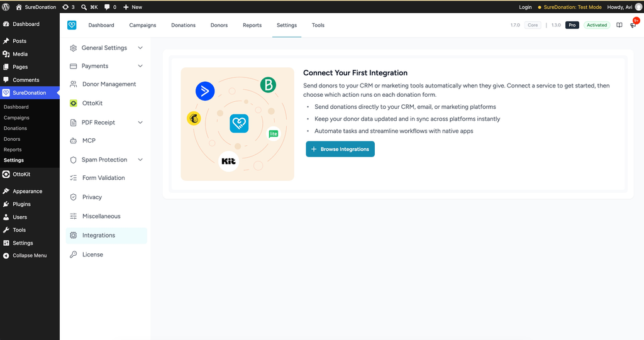Open the search icon in admin bar
The height and width of the screenshot is (340, 644).
pos(84,7)
